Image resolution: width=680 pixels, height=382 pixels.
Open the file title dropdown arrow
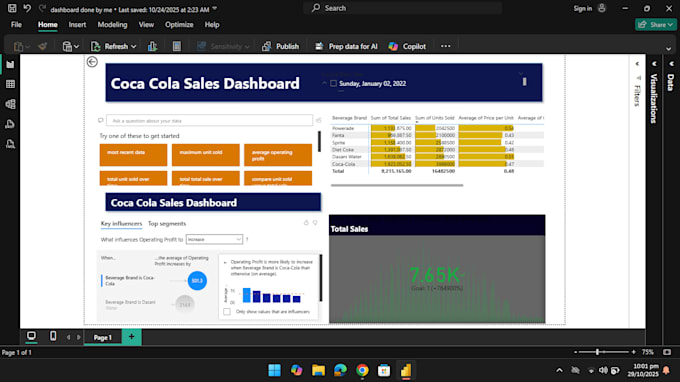tap(215, 9)
